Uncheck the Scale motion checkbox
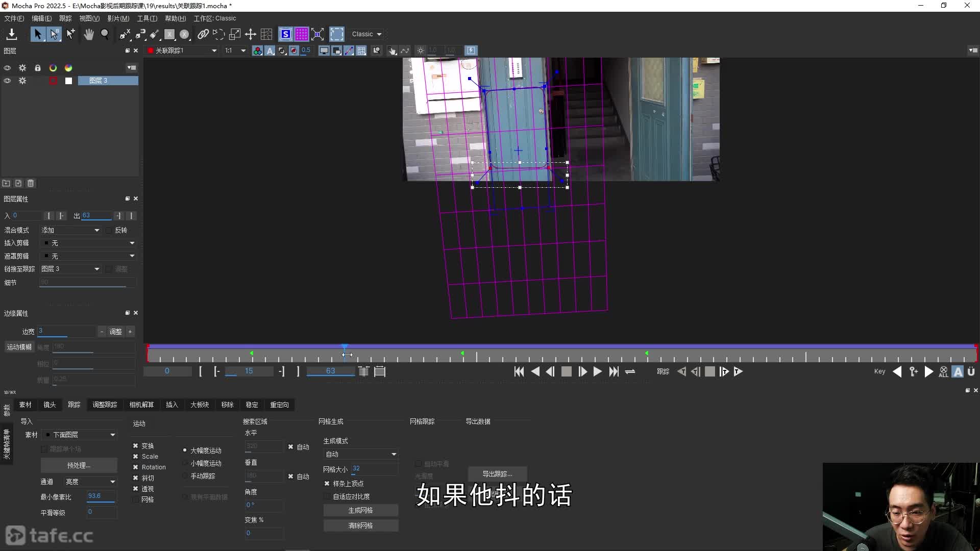980x551 pixels. [136, 457]
